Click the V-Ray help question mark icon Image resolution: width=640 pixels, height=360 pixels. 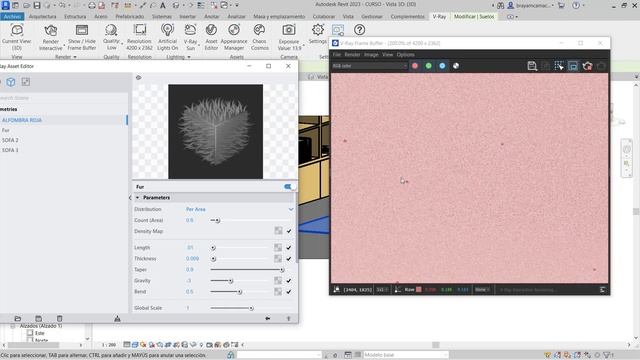pos(359,30)
